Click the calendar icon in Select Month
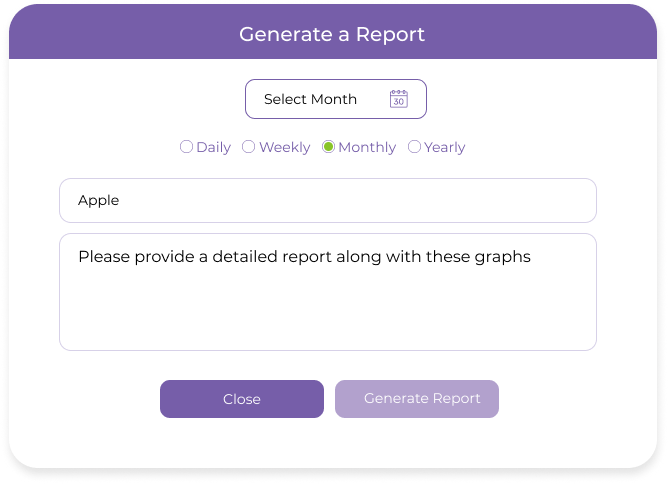 (398, 99)
